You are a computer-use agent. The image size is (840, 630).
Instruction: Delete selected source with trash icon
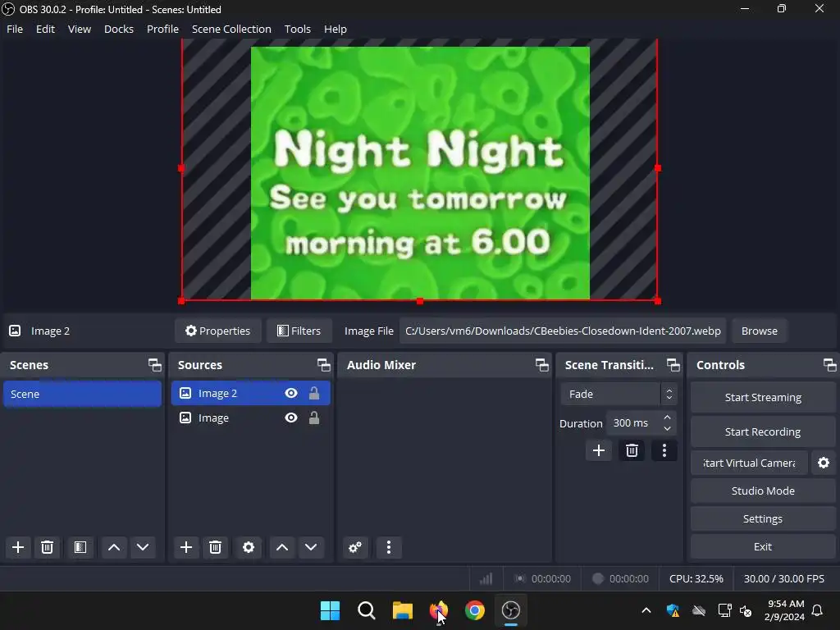point(216,547)
